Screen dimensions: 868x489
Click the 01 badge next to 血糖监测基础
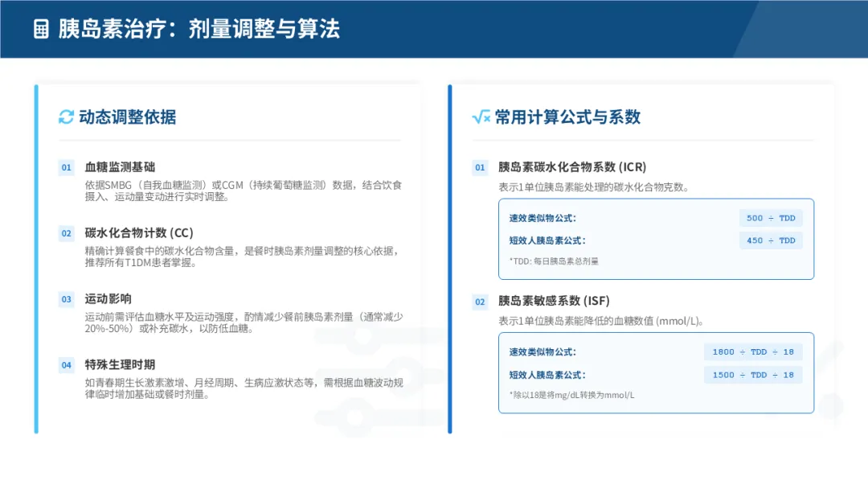pos(67,167)
